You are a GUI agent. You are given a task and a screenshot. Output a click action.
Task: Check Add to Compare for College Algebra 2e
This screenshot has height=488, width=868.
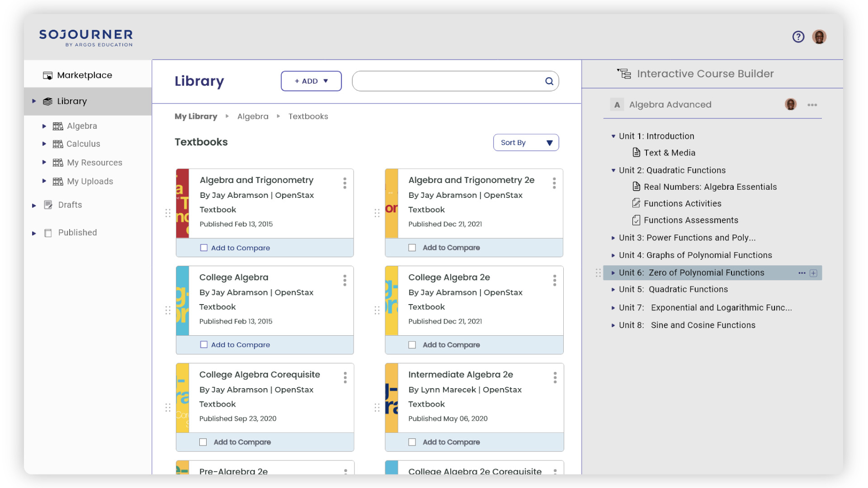click(412, 345)
